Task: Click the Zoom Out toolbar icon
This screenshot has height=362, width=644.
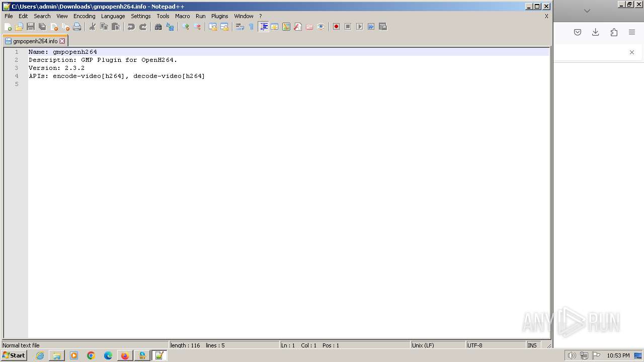Action: pos(197,27)
